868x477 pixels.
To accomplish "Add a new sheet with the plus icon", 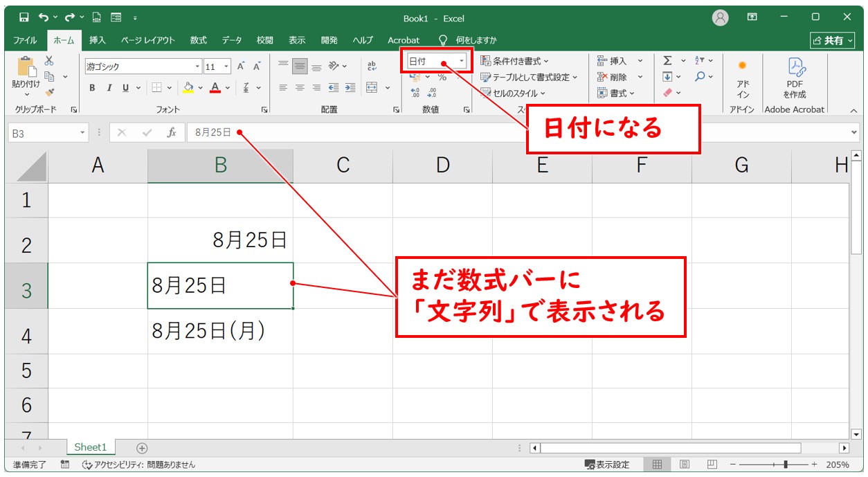I will click(142, 448).
